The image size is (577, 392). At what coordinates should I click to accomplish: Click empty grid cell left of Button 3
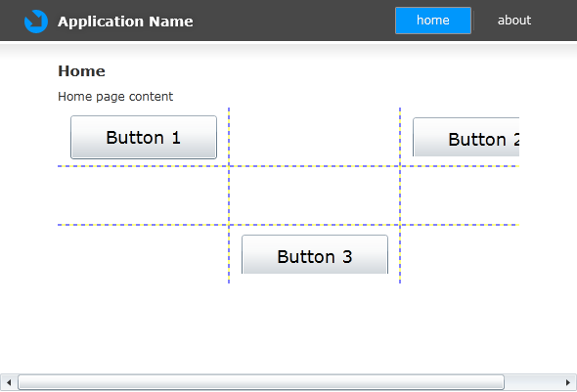pos(143,254)
